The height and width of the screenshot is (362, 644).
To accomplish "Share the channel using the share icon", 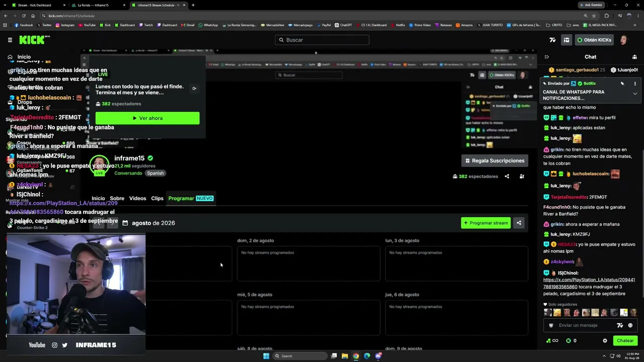I will (x=507, y=176).
